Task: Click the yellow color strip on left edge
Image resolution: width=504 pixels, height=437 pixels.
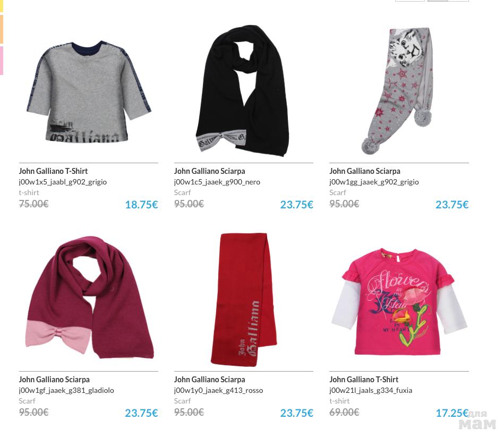Action: click(x=1, y=6)
